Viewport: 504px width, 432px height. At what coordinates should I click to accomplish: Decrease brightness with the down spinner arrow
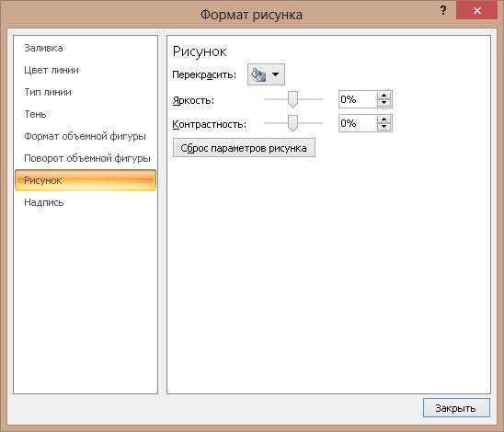point(384,103)
